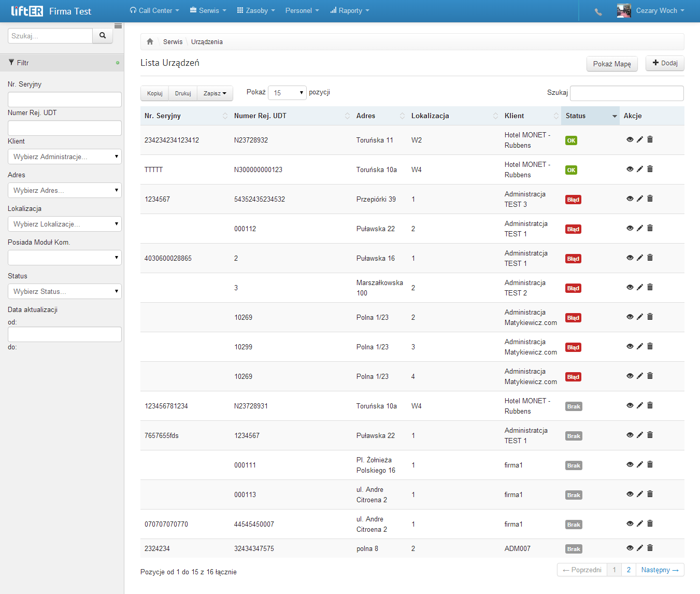The width and height of the screenshot is (700, 594).
Task: View device at Przepiórki 39
Action: pos(630,199)
